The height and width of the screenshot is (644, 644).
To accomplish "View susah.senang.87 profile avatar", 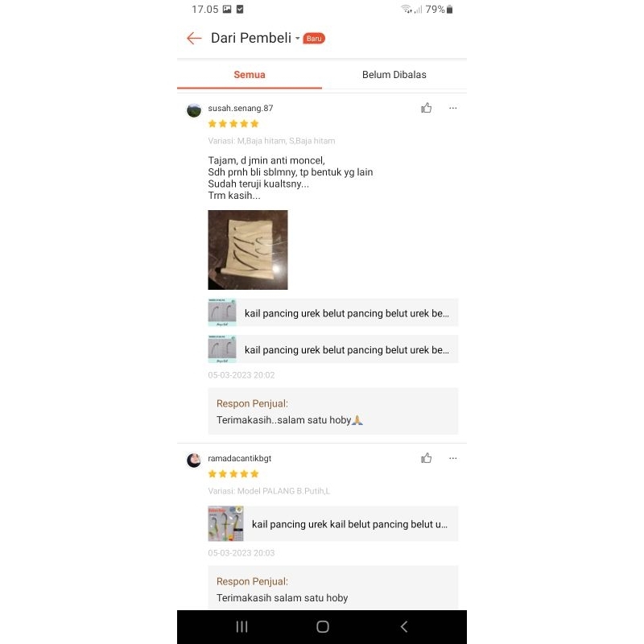I will (x=194, y=110).
